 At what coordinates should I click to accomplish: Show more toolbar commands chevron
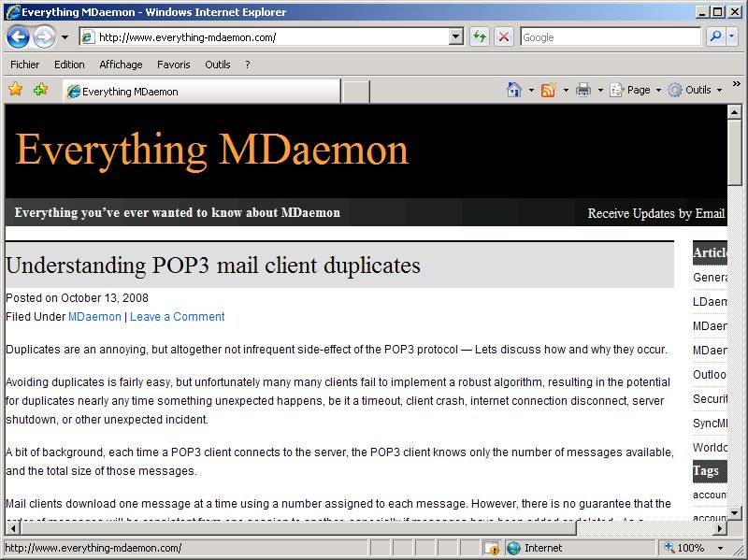[x=737, y=84]
